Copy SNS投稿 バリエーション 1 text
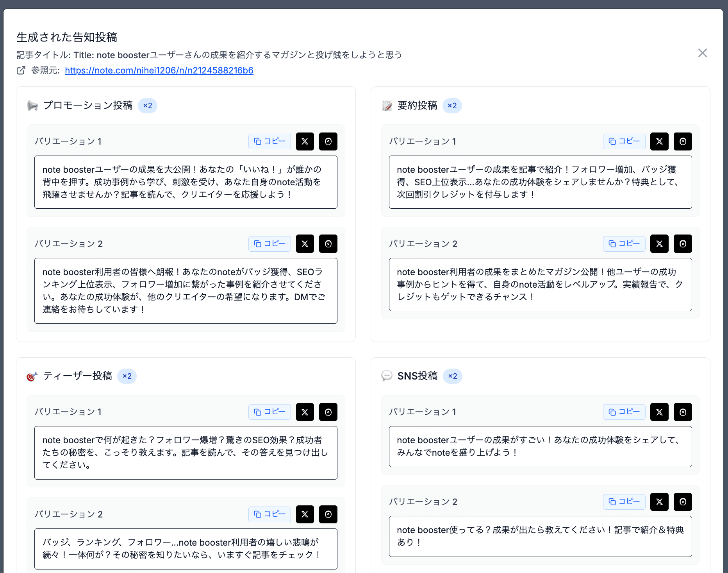 click(624, 412)
